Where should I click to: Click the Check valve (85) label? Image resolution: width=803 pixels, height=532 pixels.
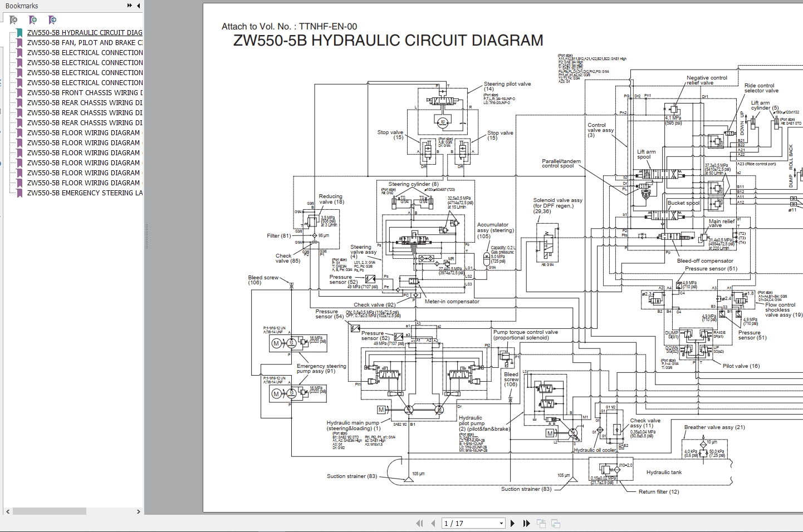pyautogui.click(x=288, y=258)
